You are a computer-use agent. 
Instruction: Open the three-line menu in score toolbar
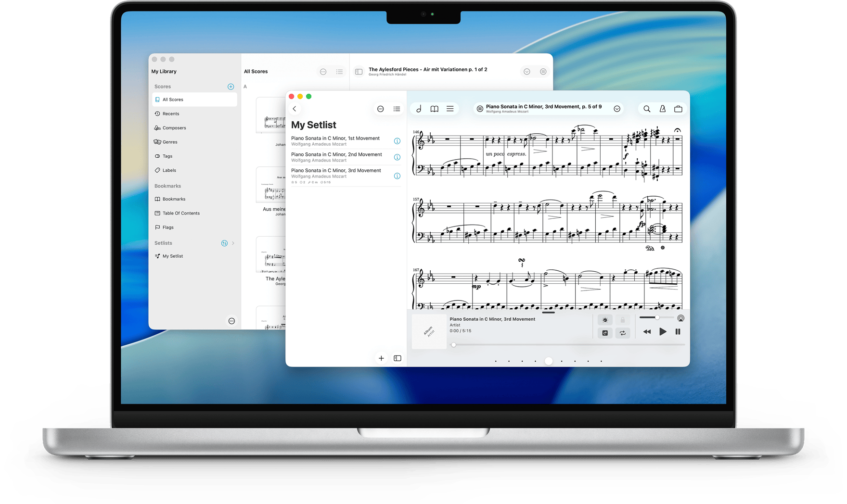point(450,109)
